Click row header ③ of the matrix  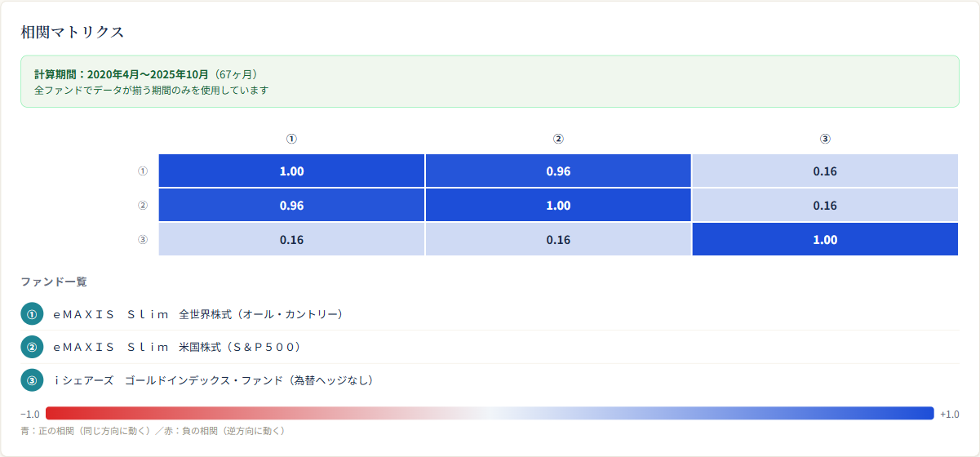click(x=143, y=240)
